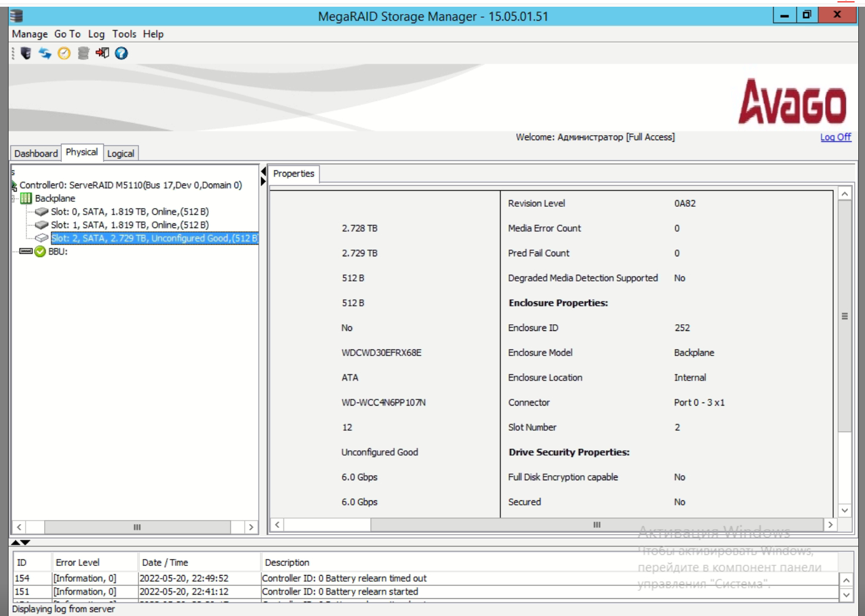Collapse the Backplane tree expander
865x616 pixels.
point(13,198)
